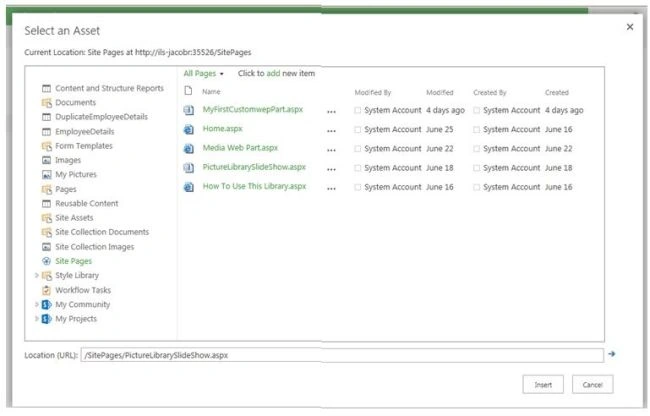The image size is (650, 416).
Task: Open ellipsis menu for MyFirstCustomwepPart.aspx
Action: click(331, 112)
